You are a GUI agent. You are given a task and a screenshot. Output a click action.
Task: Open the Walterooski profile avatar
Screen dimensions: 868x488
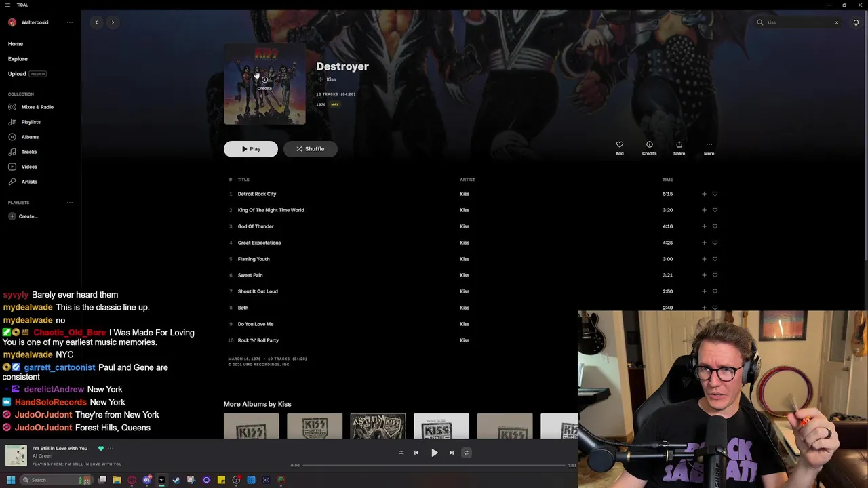point(12,22)
